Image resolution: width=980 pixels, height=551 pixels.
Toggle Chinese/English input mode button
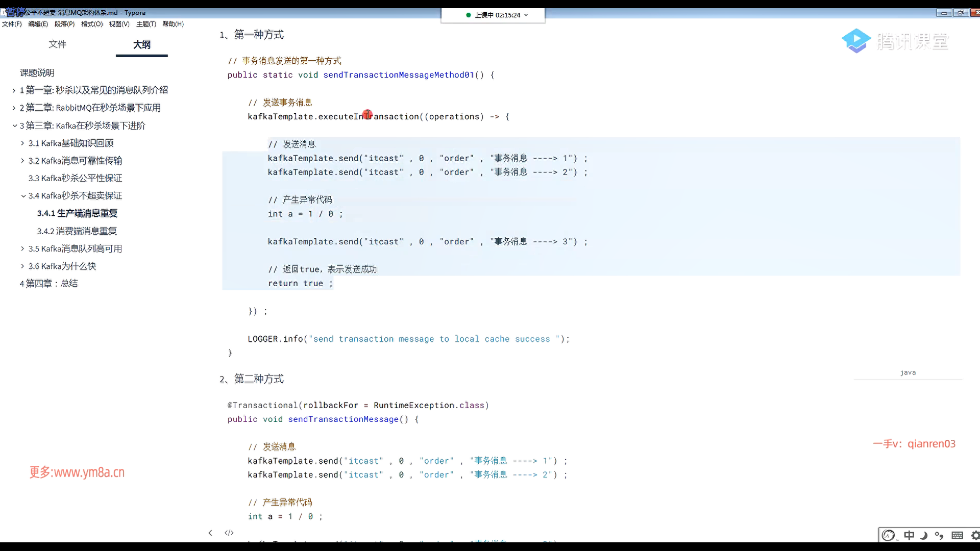(909, 535)
